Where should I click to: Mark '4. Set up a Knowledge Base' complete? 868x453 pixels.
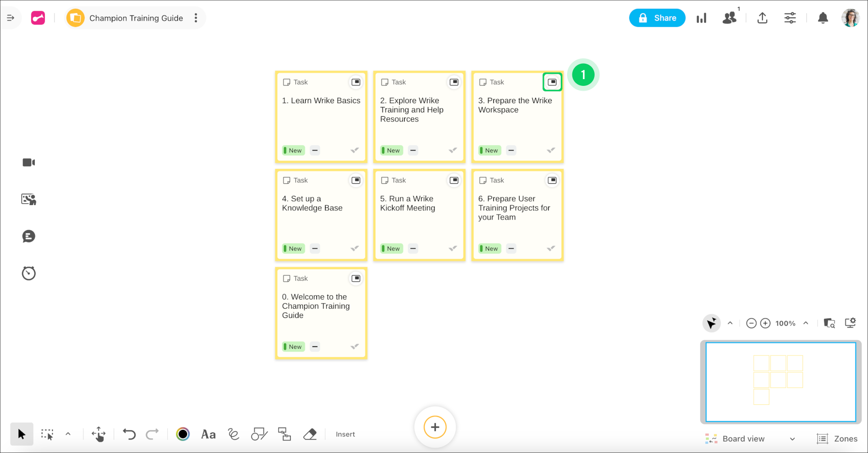[355, 248]
